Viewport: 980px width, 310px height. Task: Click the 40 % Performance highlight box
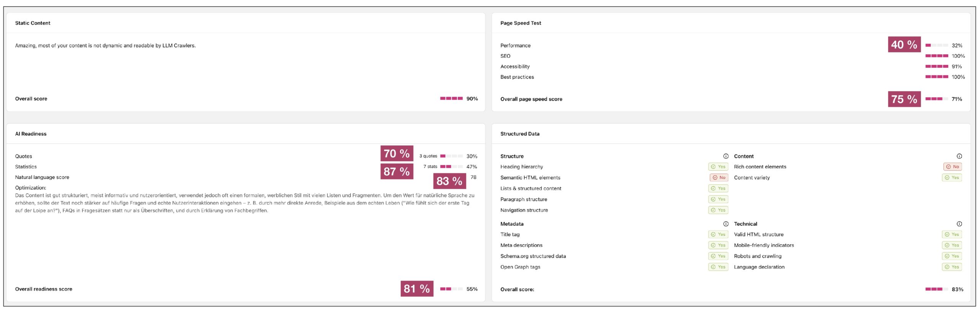coord(904,45)
